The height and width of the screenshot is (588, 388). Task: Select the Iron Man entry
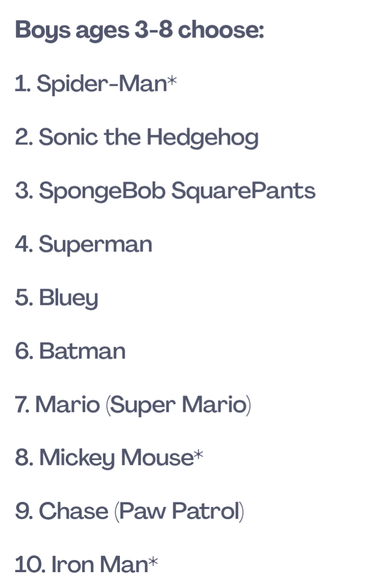tap(86, 565)
